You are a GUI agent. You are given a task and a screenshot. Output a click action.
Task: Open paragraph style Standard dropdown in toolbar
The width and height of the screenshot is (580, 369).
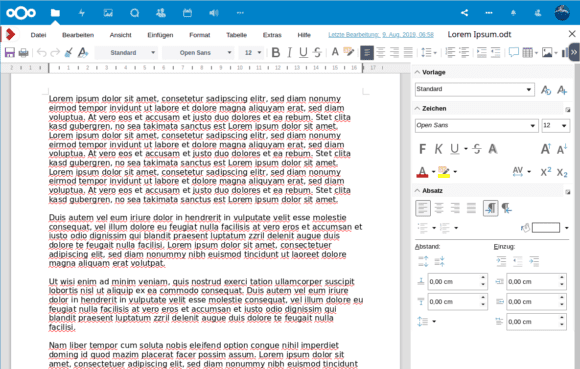(x=126, y=53)
